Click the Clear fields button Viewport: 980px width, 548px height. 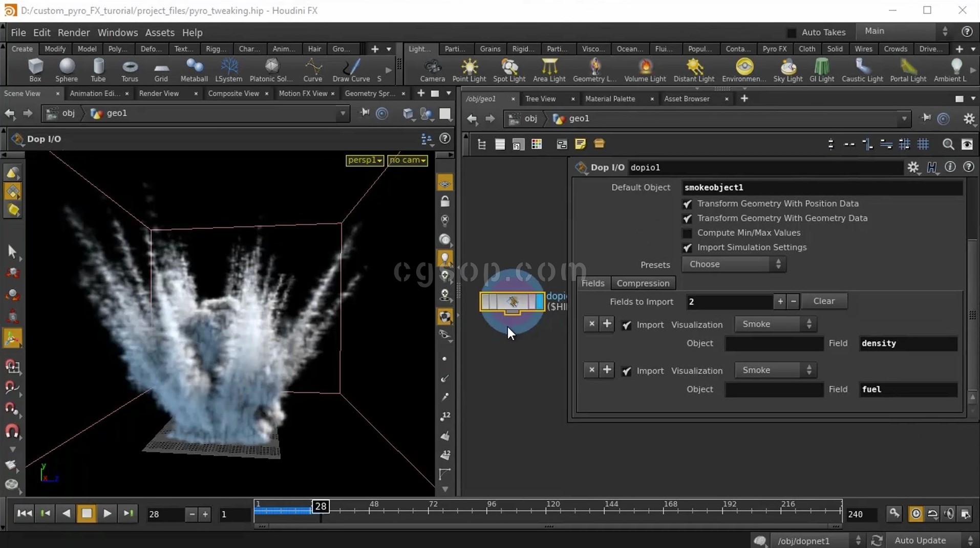[823, 301]
